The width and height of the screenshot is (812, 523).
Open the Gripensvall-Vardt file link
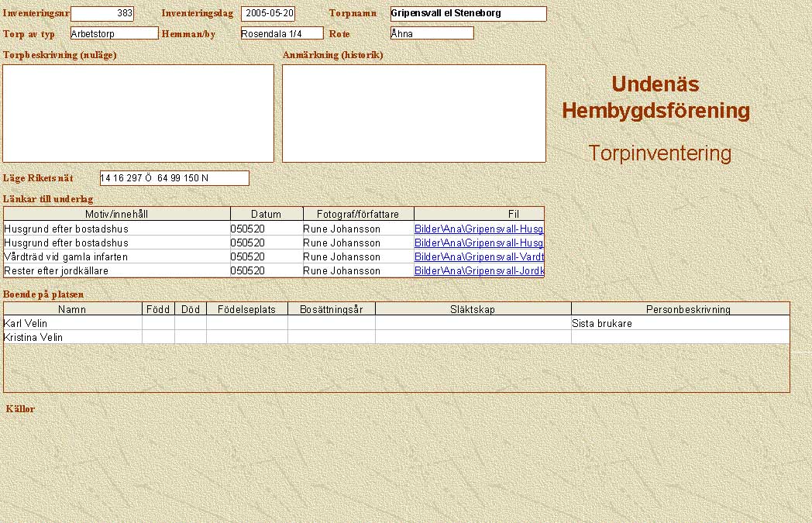tap(479, 256)
